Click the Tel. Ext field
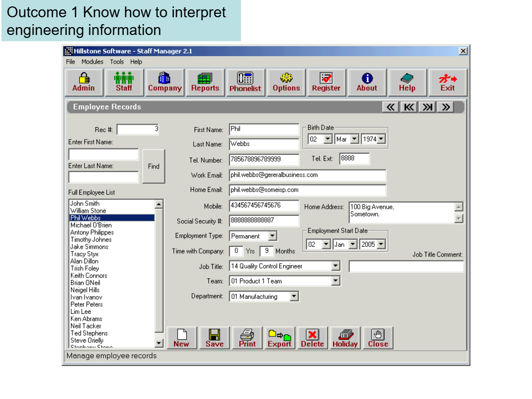The width and height of the screenshot is (532, 399). pyautogui.click(x=355, y=159)
